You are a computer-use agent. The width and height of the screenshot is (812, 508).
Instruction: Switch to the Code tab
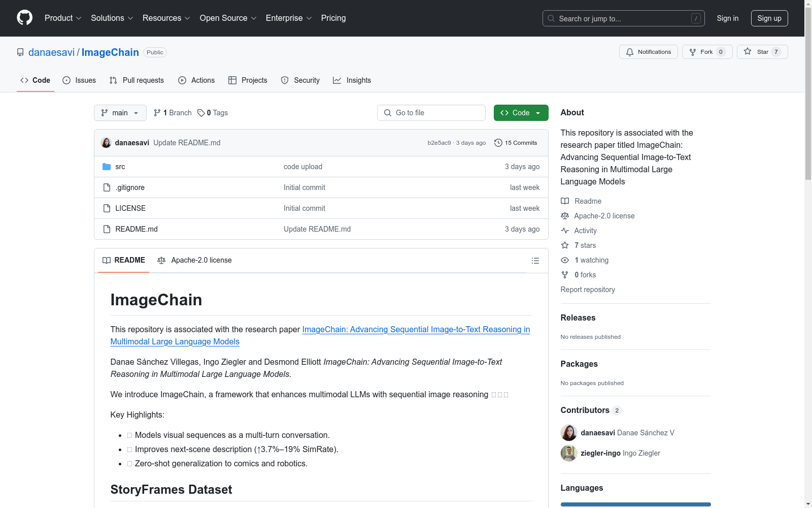click(x=36, y=80)
